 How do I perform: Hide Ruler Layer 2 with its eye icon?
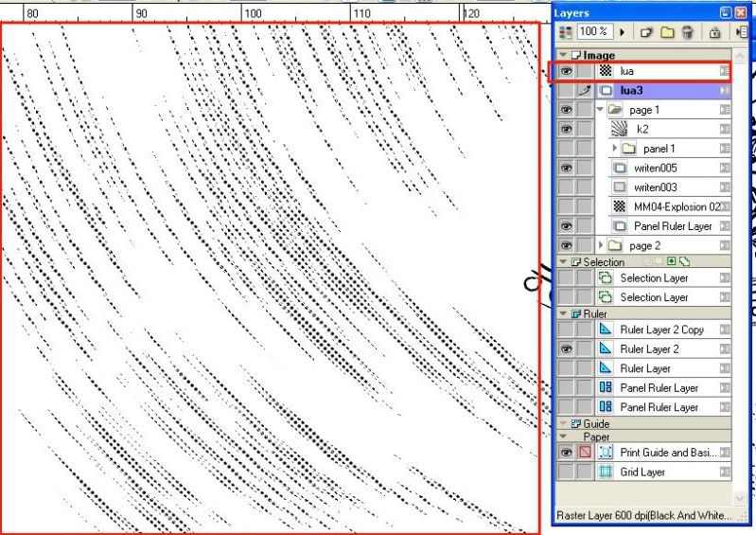[x=566, y=348]
